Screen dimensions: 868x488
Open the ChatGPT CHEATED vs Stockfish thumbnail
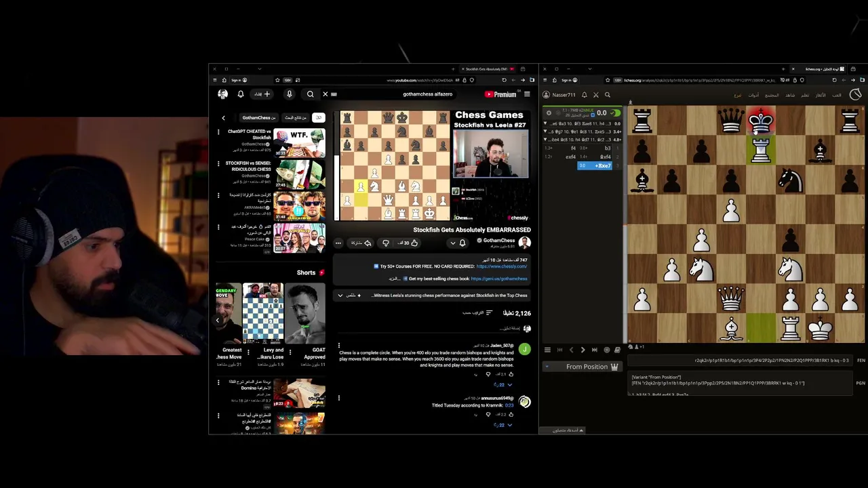coord(299,143)
